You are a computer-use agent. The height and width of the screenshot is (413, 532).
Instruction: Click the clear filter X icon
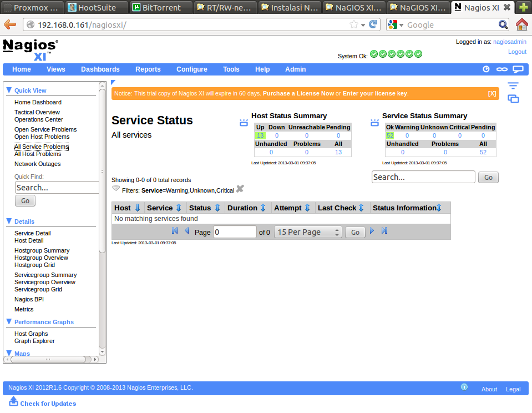[240, 189]
